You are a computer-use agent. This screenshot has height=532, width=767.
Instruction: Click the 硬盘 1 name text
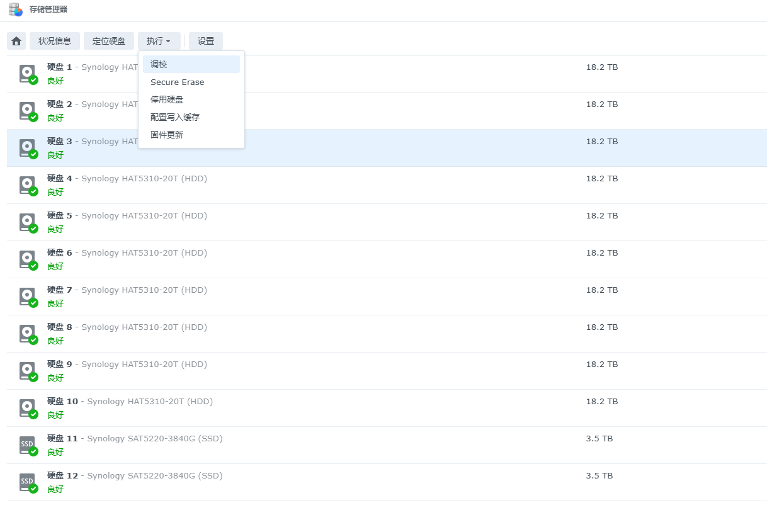pos(60,67)
